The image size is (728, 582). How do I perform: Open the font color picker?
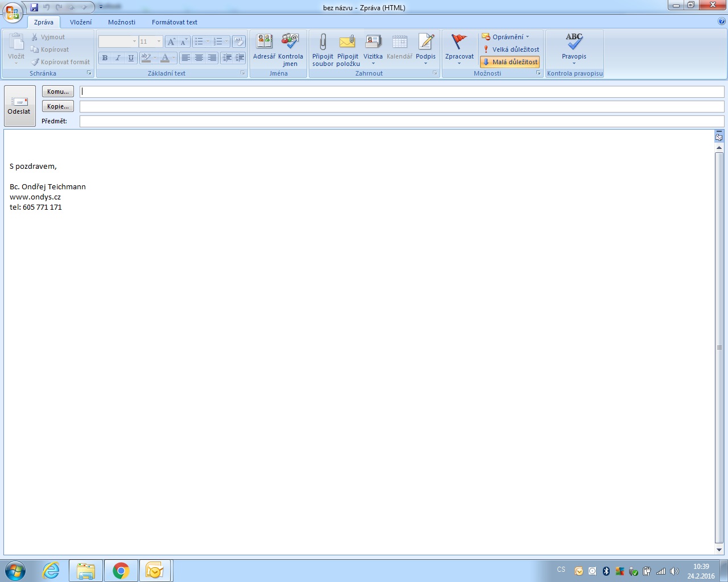tap(173, 58)
